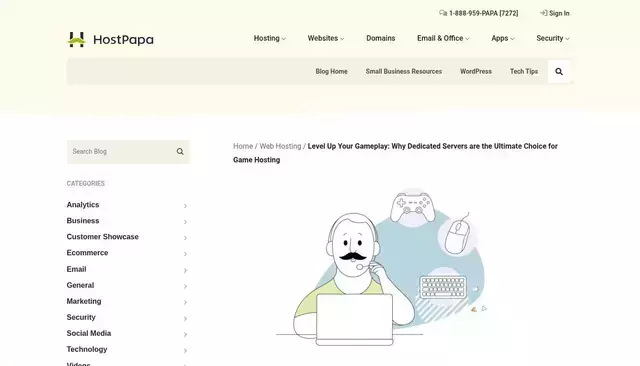
Task: Open the Analytics category
Action: coord(83,205)
